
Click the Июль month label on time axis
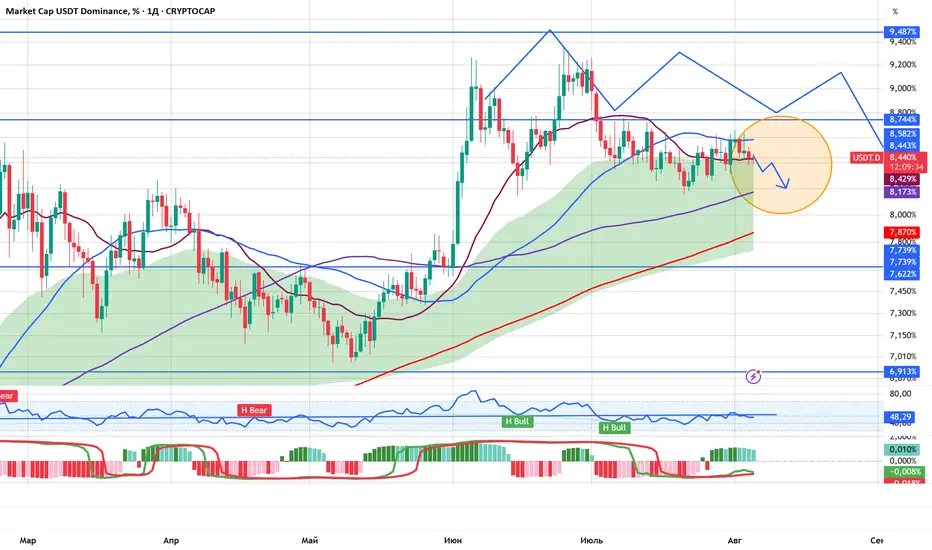tap(591, 540)
